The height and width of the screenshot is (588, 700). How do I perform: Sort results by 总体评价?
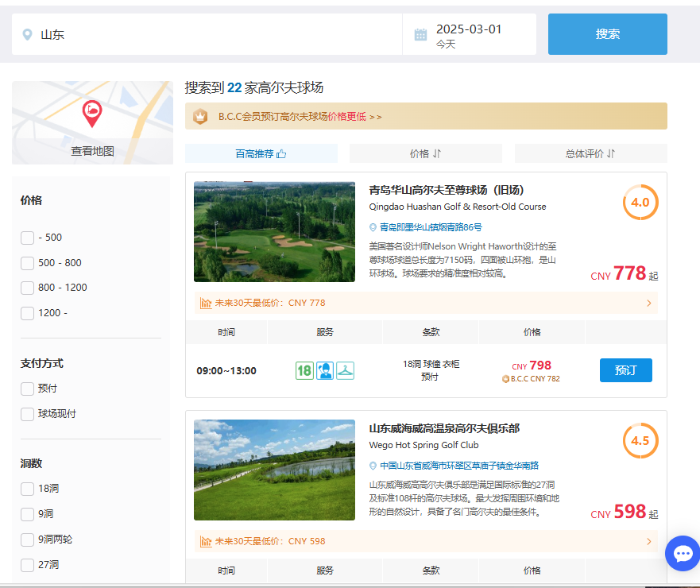coord(590,154)
